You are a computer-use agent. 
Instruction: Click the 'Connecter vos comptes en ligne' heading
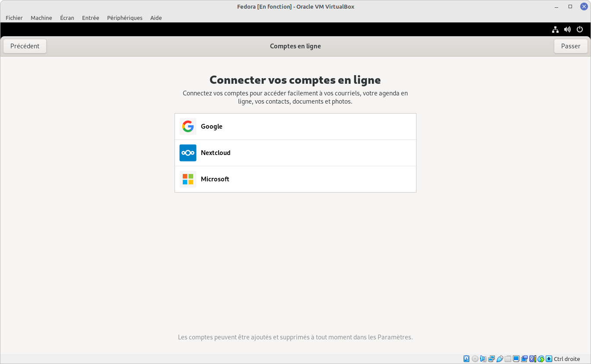click(295, 80)
